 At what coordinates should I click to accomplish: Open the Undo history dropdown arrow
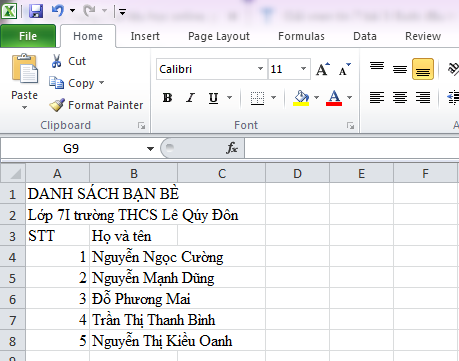[72, 11]
